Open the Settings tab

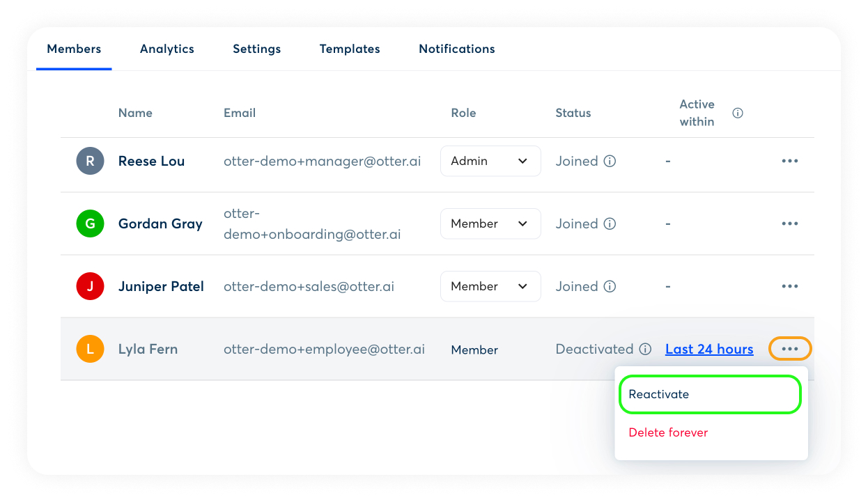tap(257, 49)
